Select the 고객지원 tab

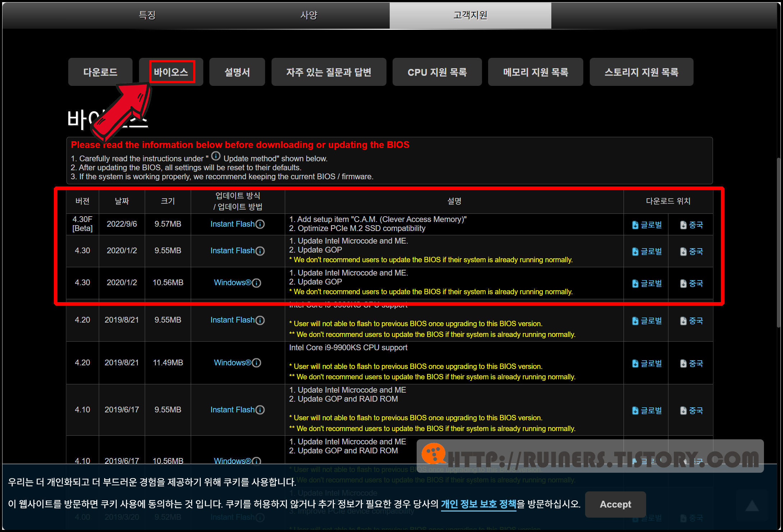pos(470,15)
